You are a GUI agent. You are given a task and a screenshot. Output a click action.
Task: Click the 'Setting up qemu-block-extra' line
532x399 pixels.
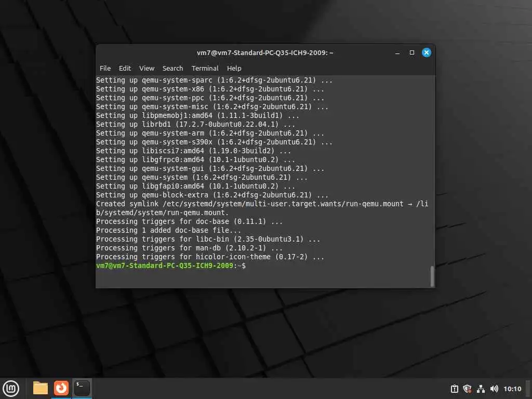coord(212,195)
